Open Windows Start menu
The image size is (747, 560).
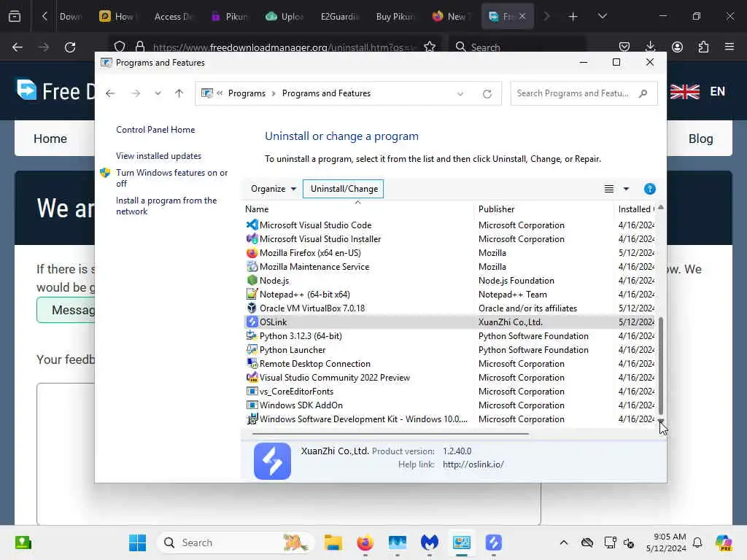138,542
